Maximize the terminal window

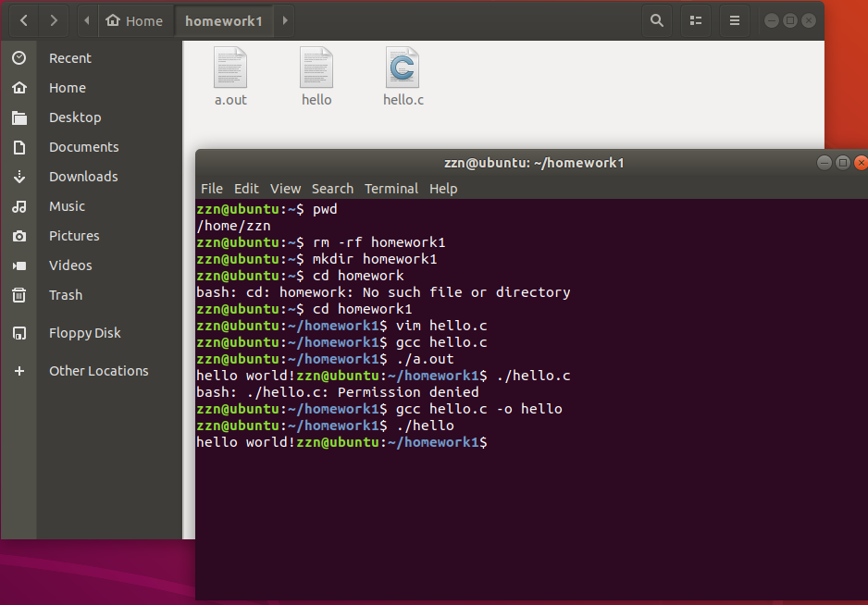pyautogui.click(x=842, y=163)
